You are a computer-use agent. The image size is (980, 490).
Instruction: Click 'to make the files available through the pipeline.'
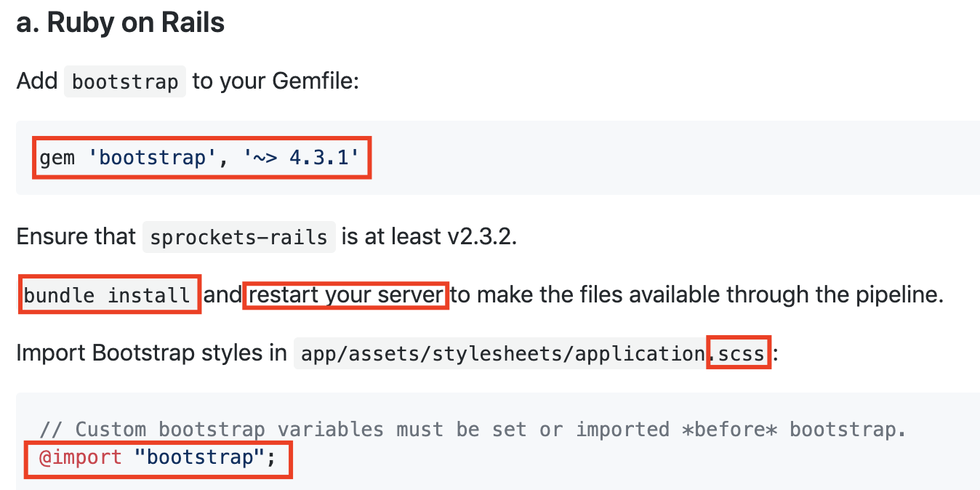[696, 295]
